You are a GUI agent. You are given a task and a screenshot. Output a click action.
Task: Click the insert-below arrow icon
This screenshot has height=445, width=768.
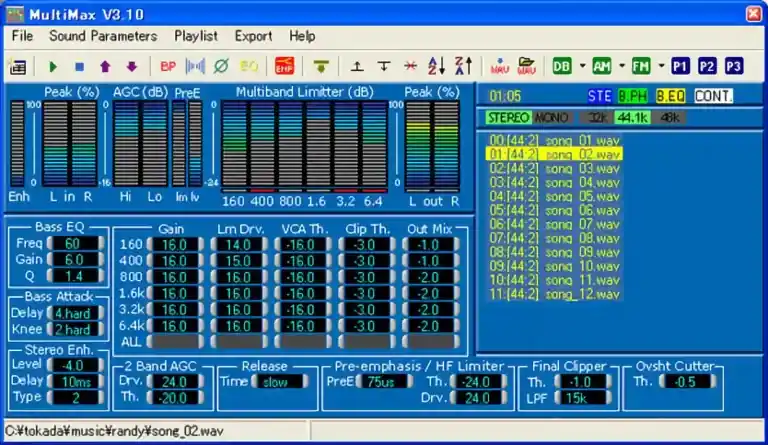click(384, 66)
